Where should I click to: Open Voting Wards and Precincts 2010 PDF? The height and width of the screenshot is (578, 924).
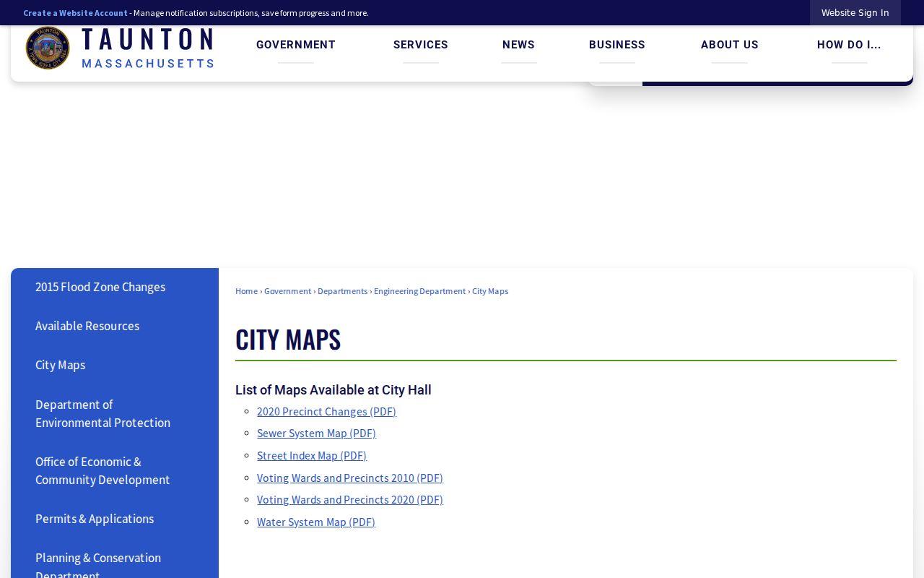click(x=350, y=478)
